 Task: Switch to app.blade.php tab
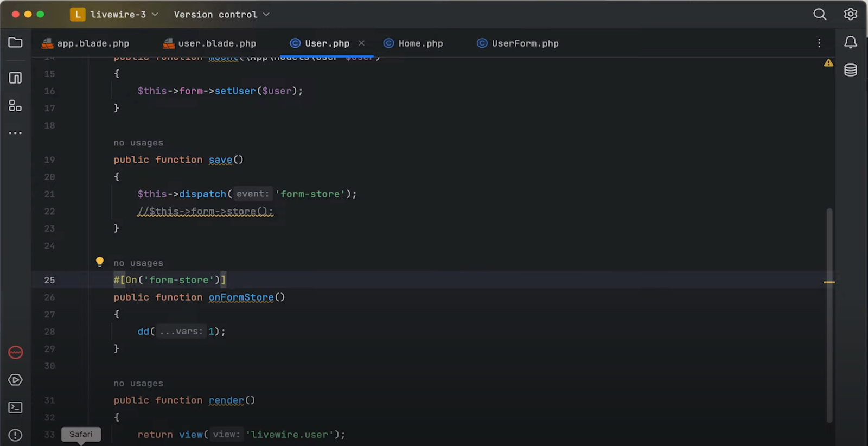click(86, 43)
